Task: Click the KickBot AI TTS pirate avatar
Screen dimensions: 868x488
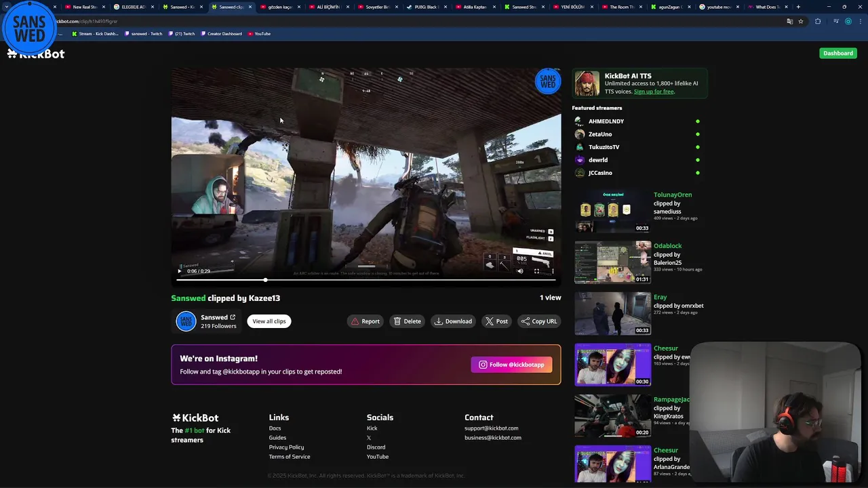Action: 587,84
